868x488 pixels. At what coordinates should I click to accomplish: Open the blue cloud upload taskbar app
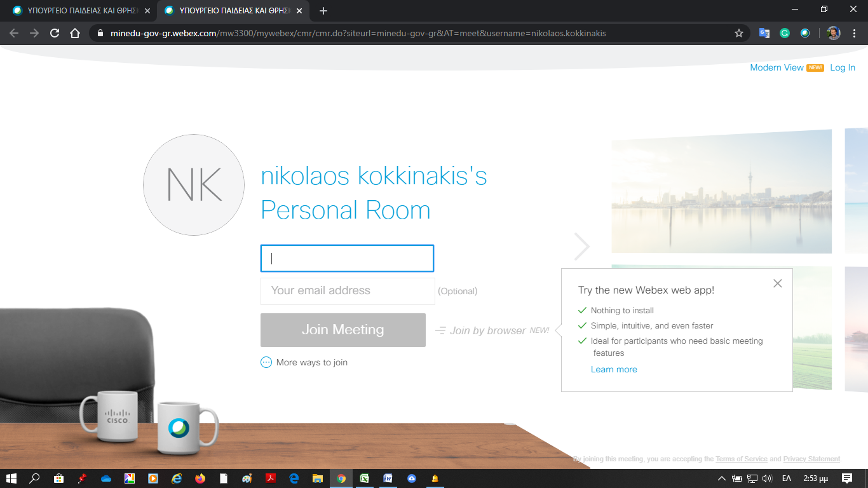pos(412,478)
